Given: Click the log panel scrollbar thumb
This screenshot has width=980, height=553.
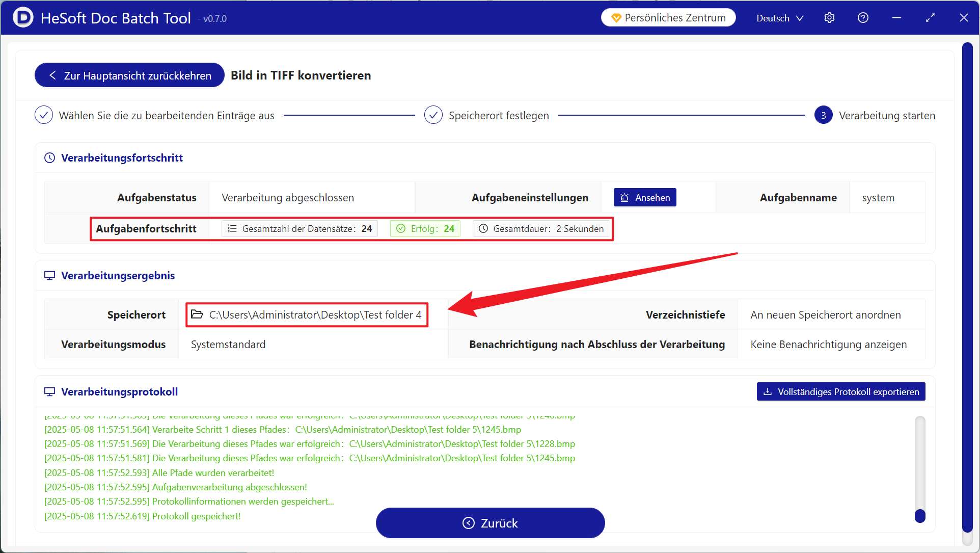Looking at the screenshot, I should [x=920, y=516].
